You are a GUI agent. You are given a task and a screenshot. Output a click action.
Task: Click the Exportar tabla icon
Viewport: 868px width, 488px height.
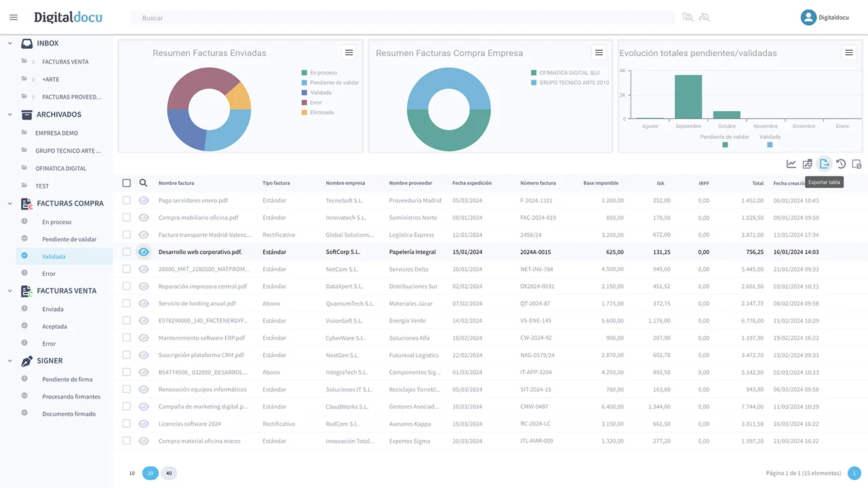click(825, 164)
